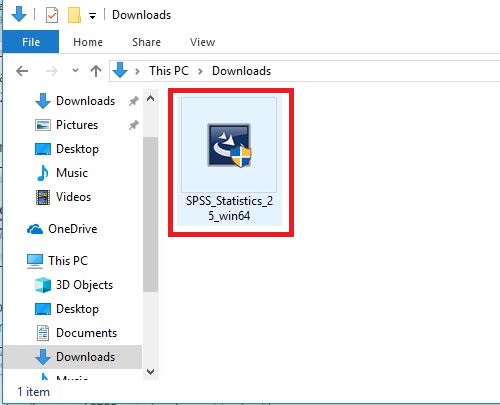Expand chevron between This PC and Downloads
This screenshot has height=405, width=500.
[x=200, y=71]
